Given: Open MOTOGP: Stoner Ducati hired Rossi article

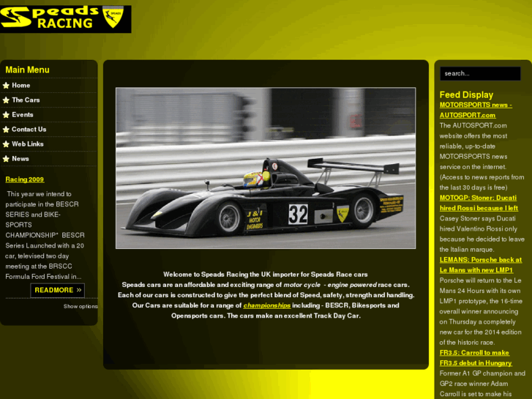Looking at the screenshot, I should [x=479, y=203].
